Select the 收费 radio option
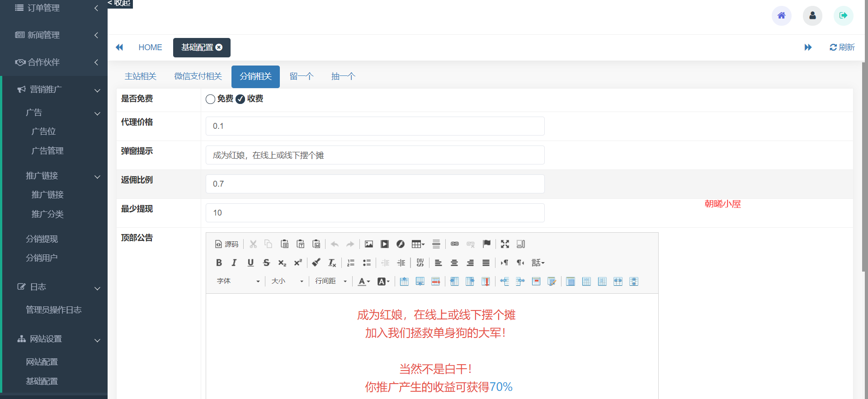 (x=241, y=99)
